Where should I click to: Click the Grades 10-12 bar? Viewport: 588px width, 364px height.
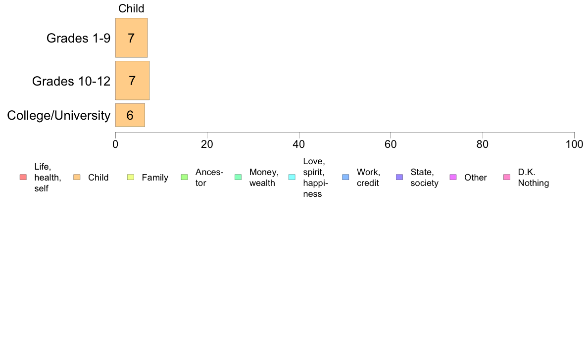point(132,81)
